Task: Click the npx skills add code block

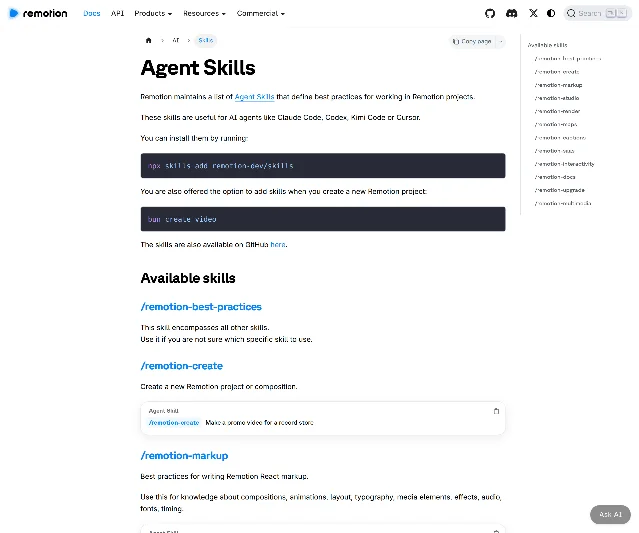Action: pyautogui.click(x=323, y=166)
